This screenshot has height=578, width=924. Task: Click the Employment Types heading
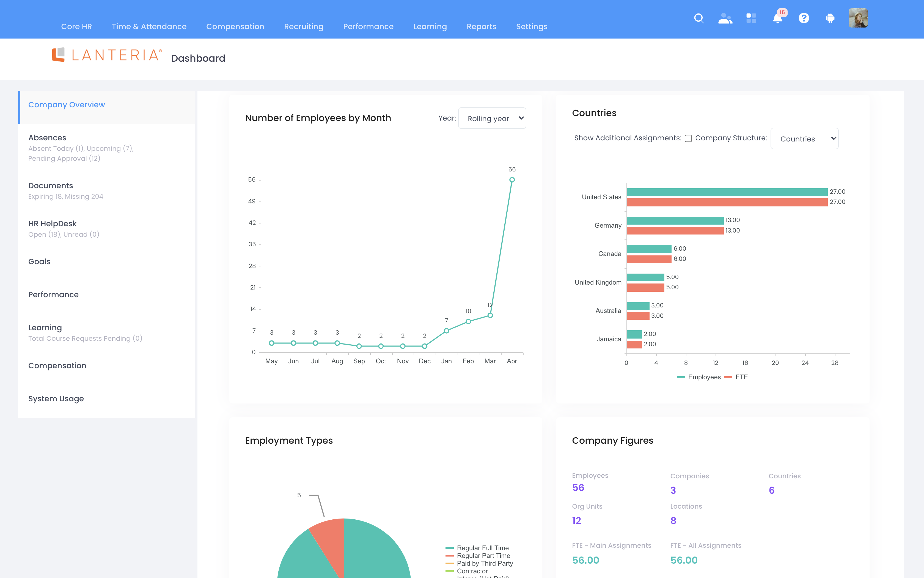[289, 441]
